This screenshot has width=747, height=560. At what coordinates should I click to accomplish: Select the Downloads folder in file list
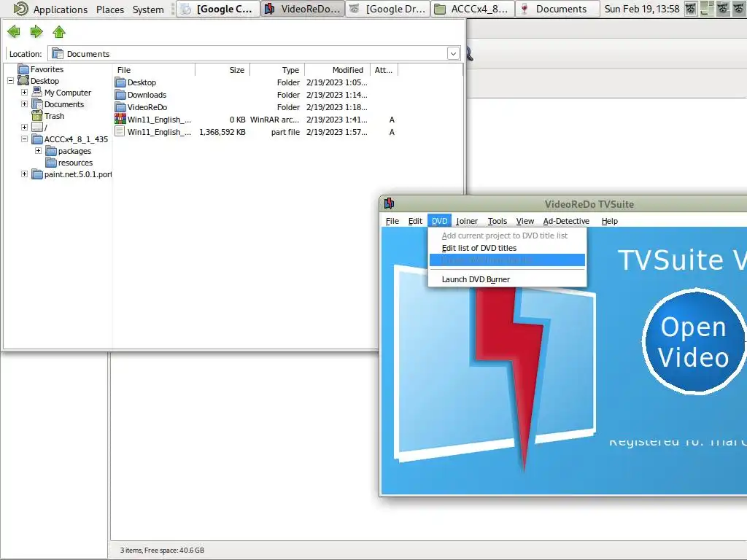(147, 95)
